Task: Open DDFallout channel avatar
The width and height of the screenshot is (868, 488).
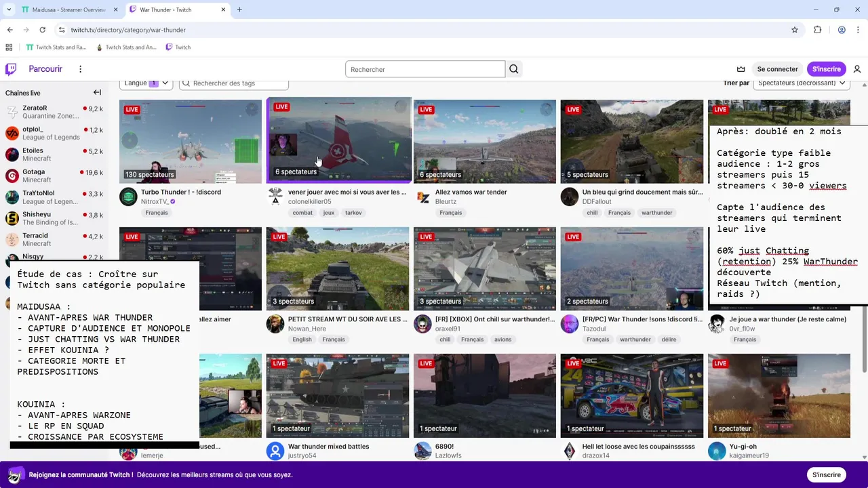Action: [x=570, y=197]
